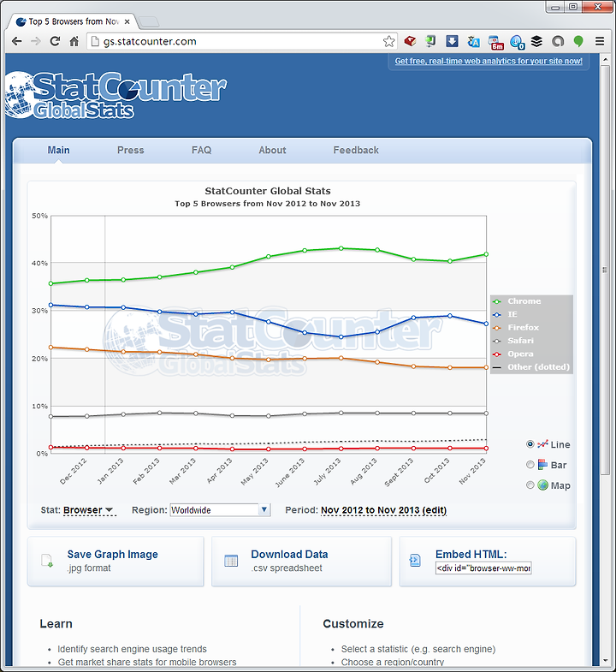Click the Learn heading text
616x672 pixels.
click(56, 623)
